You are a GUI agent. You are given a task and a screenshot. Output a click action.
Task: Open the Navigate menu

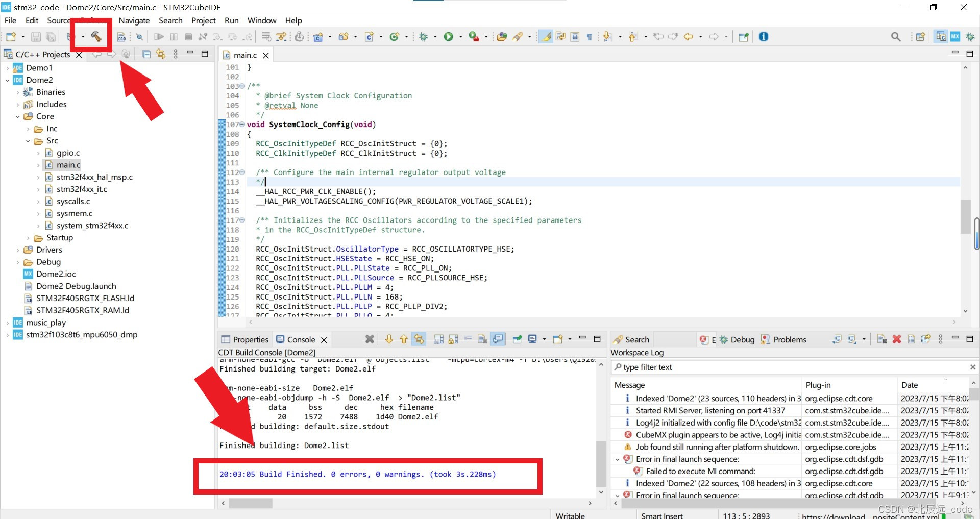[x=134, y=20]
